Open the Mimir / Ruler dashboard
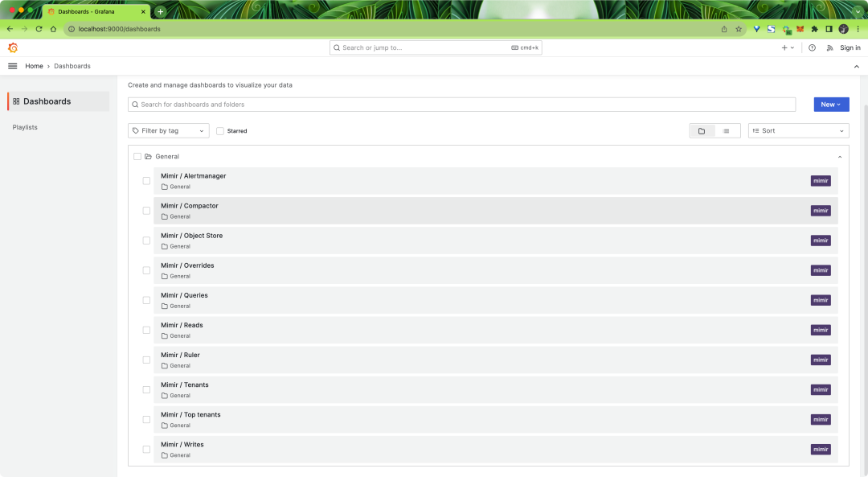 180,355
